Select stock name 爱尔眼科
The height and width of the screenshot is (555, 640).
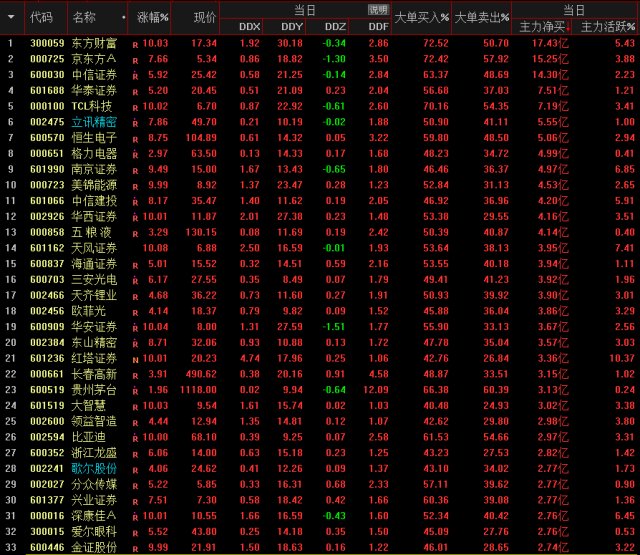click(94, 532)
